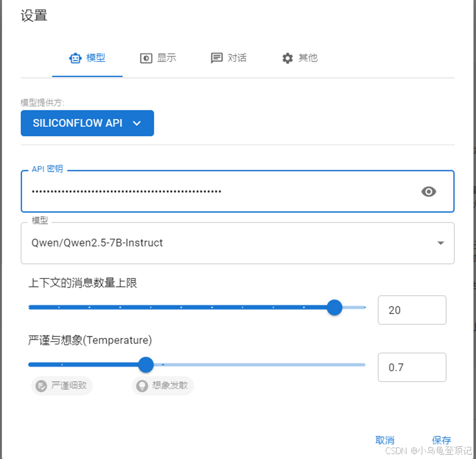Open the 对话 tab

coord(229,57)
